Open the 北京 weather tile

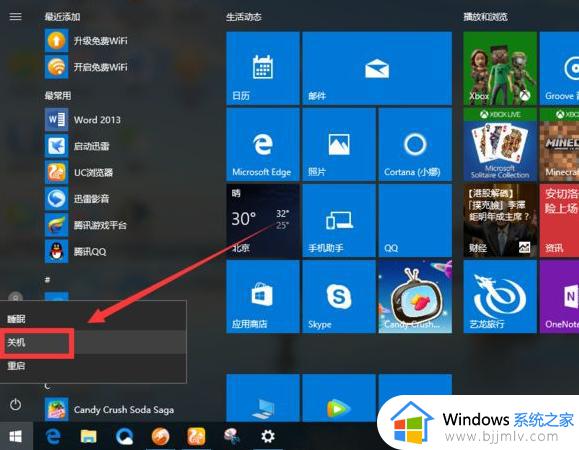click(x=263, y=220)
